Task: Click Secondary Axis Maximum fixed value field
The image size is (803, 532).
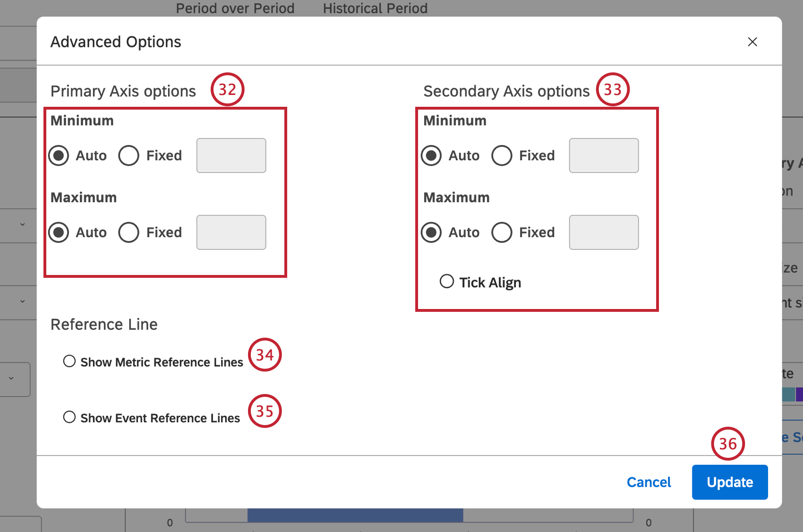Action: 604,232
